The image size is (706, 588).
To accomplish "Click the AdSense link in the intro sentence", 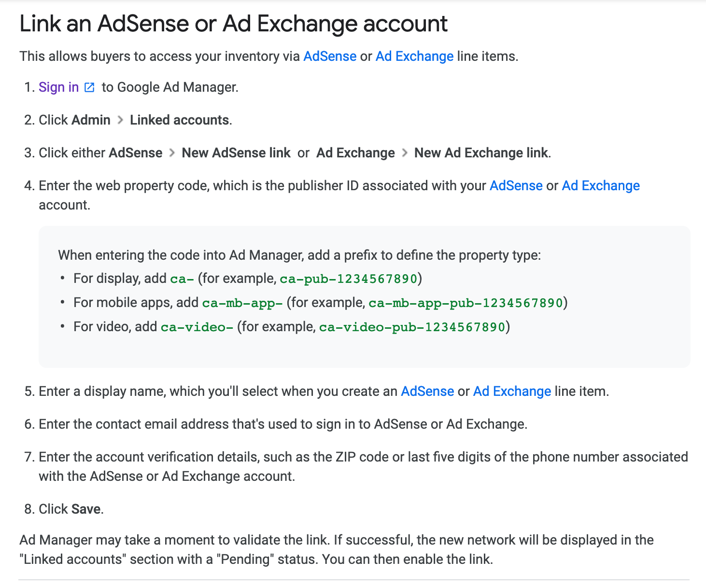I will 330,56.
